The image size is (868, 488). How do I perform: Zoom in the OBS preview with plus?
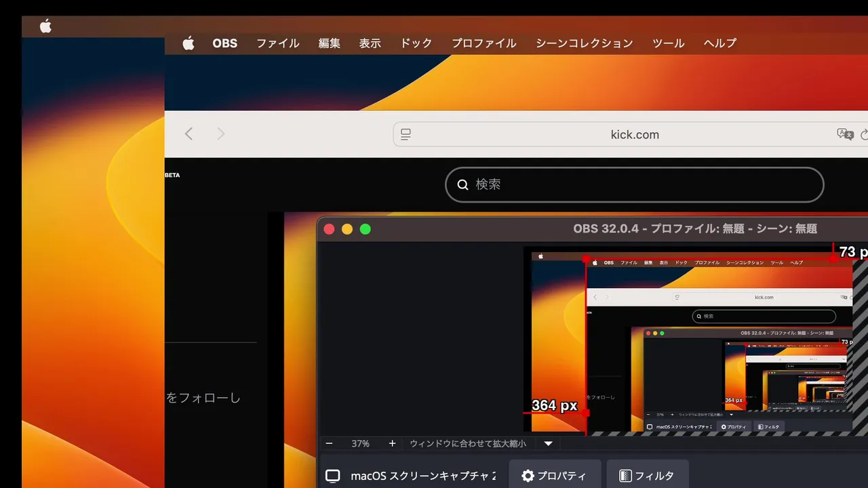392,443
